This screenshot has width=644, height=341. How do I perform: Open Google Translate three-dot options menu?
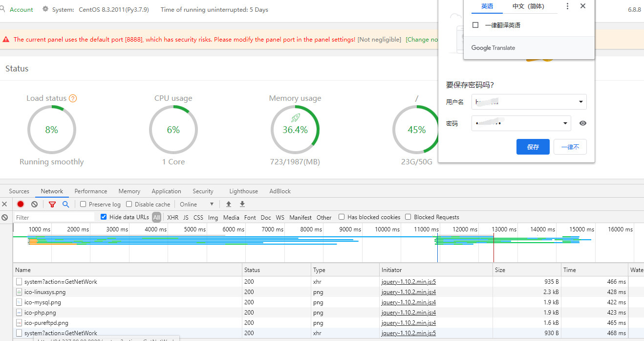(x=567, y=6)
